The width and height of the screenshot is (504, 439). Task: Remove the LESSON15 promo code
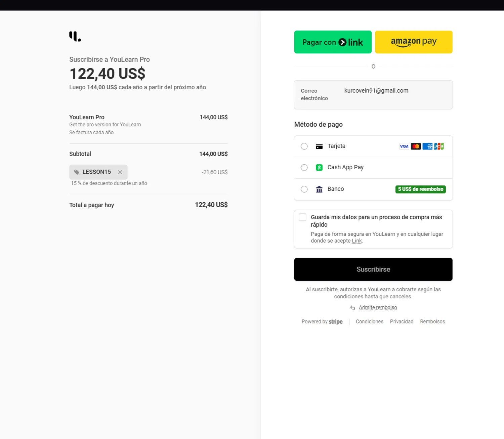pos(120,172)
